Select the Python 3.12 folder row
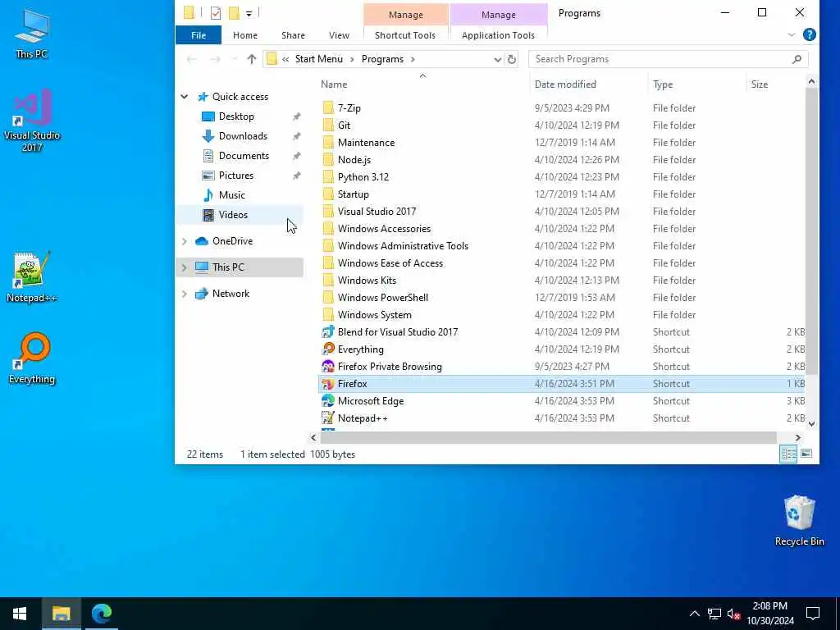The width and height of the screenshot is (840, 630). click(x=563, y=177)
